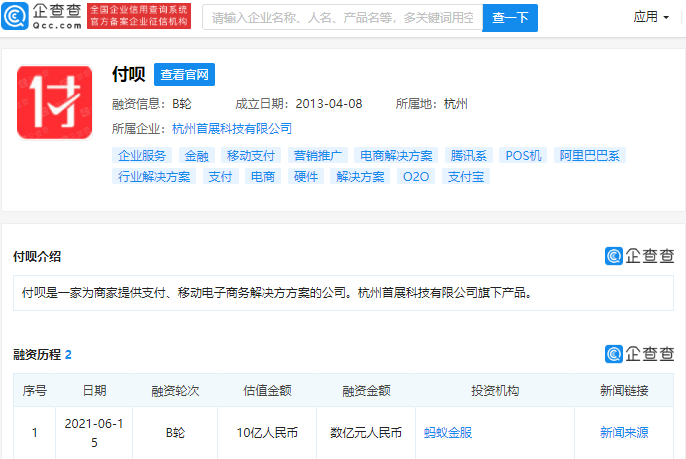Click the 企查查 watermark beside 付呗介绍

tap(639, 256)
